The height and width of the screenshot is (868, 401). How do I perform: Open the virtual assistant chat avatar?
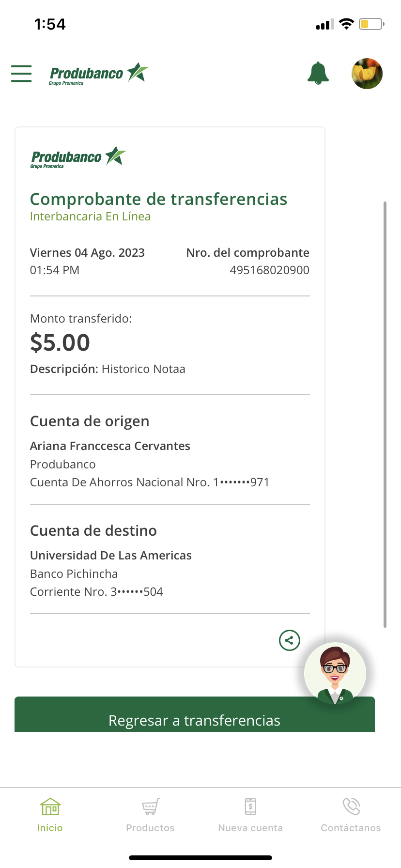335,672
